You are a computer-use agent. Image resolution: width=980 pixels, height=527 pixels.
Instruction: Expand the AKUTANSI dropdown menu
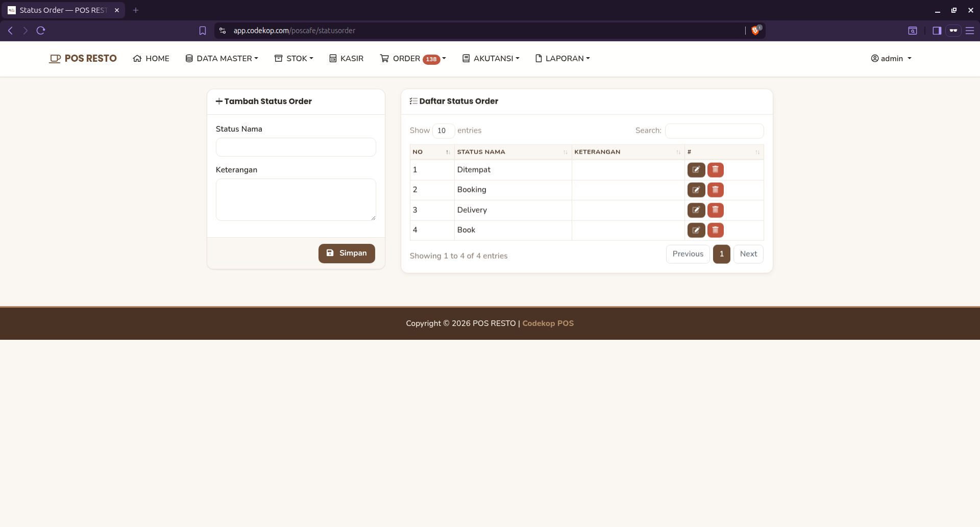click(491, 59)
